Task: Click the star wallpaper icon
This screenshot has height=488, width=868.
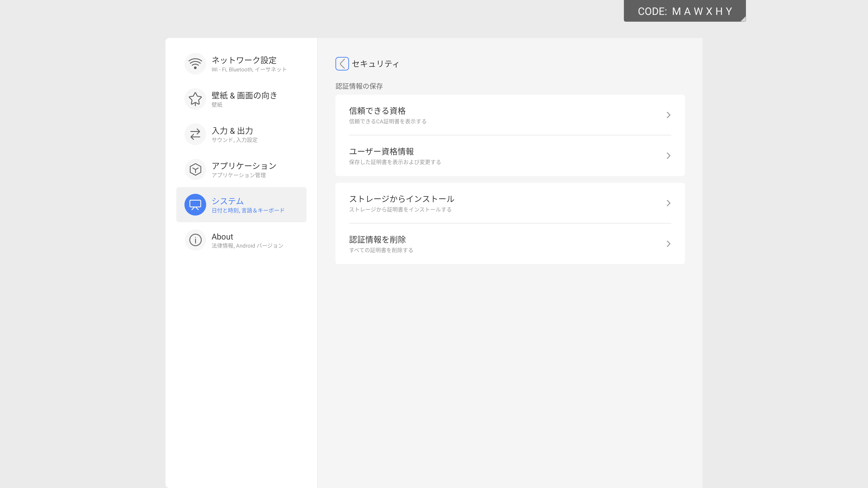Action: (195, 99)
